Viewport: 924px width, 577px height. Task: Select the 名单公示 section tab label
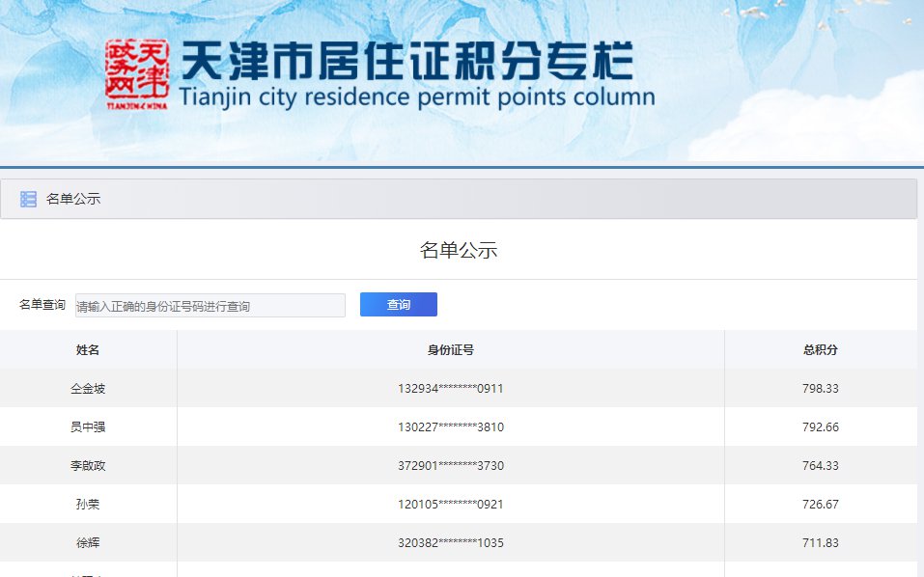tap(73, 199)
